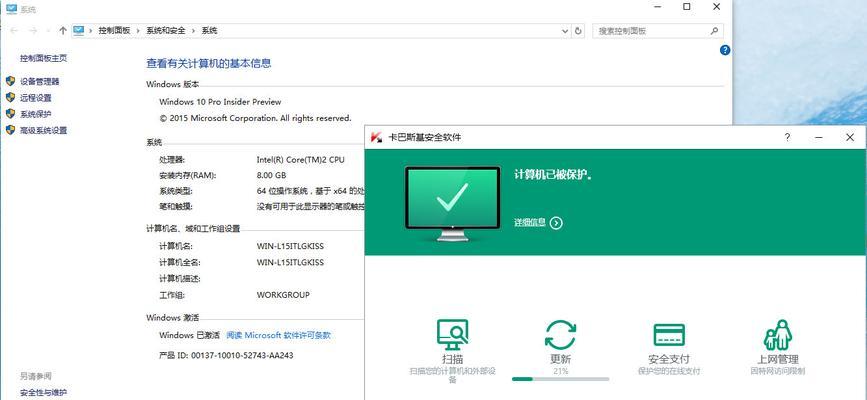The height and width of the screenshot is (400, 867).
Task: Select the 控制面板 breadcrumb
Action: 114,31
